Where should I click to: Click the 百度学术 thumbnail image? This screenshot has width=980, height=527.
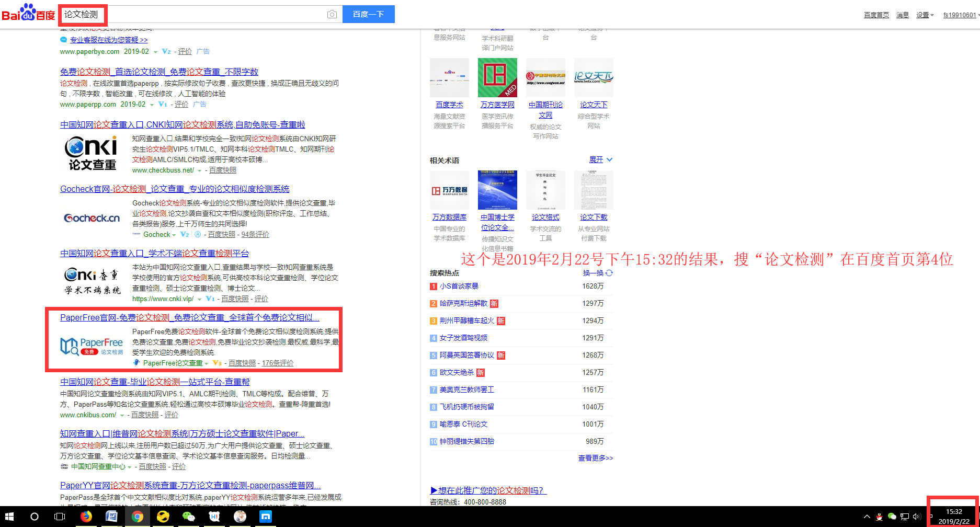(449, 77)
